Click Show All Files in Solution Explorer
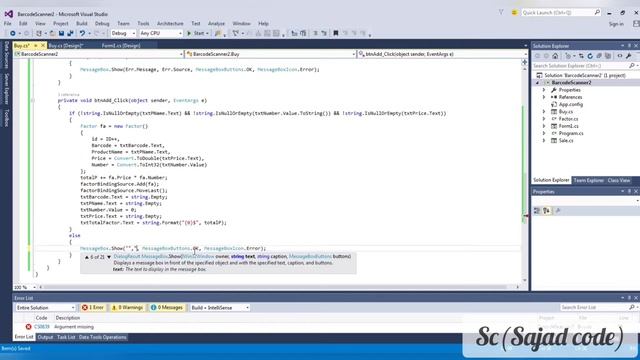Screen dimensions: 640x360 coord(608,56)
